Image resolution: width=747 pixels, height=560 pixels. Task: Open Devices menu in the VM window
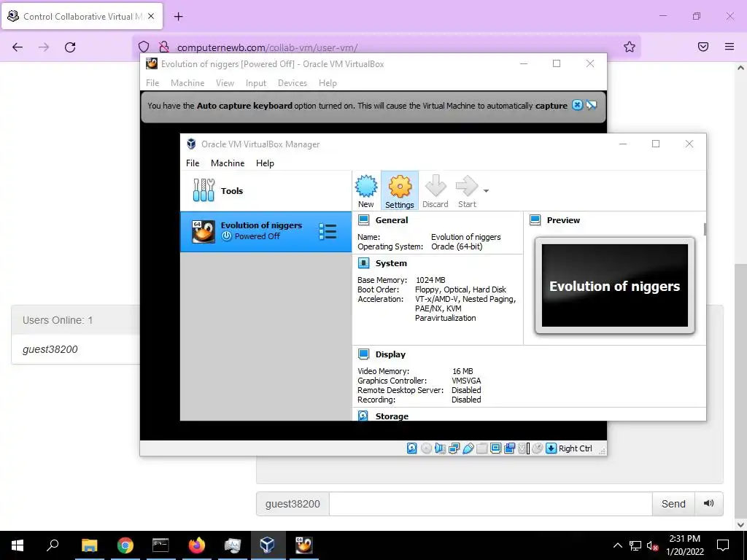coord(293,83)
